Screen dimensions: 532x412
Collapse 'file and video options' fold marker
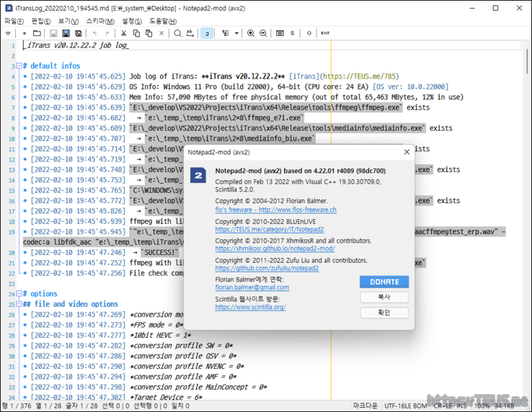tap(19, 304)
